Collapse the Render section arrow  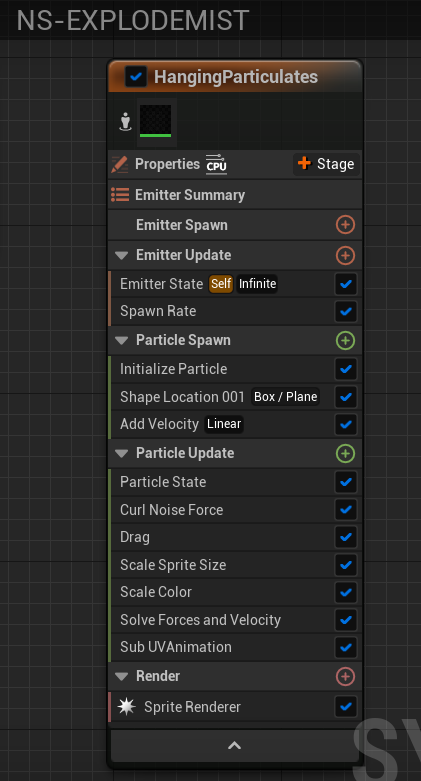click(122, 676)
